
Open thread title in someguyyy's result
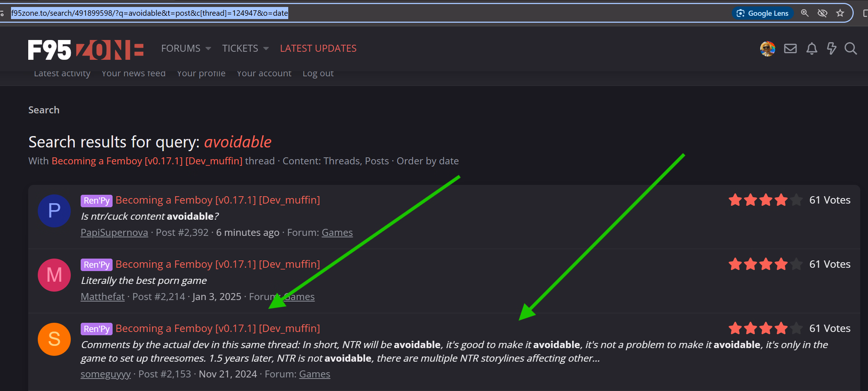218,329
